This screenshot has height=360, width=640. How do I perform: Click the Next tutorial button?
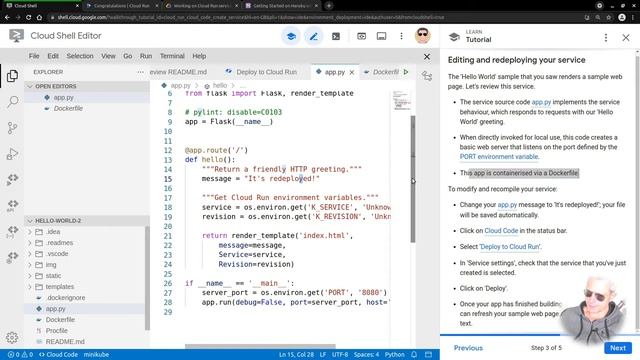618,348
